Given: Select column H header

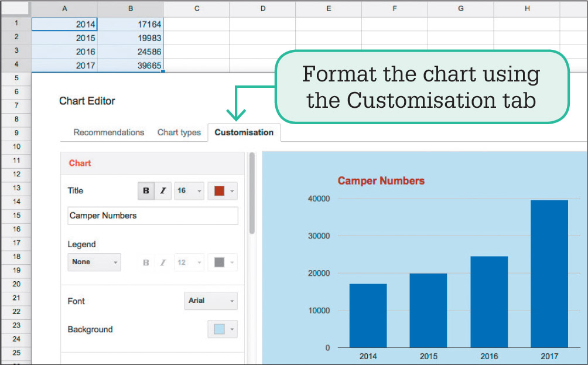Looking at the screenshot, I should 527,9.
